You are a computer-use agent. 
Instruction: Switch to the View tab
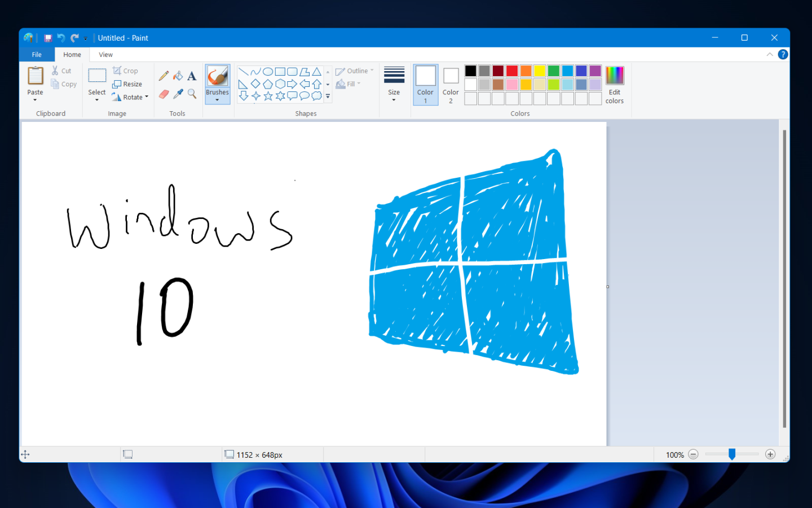click(105, 54)
